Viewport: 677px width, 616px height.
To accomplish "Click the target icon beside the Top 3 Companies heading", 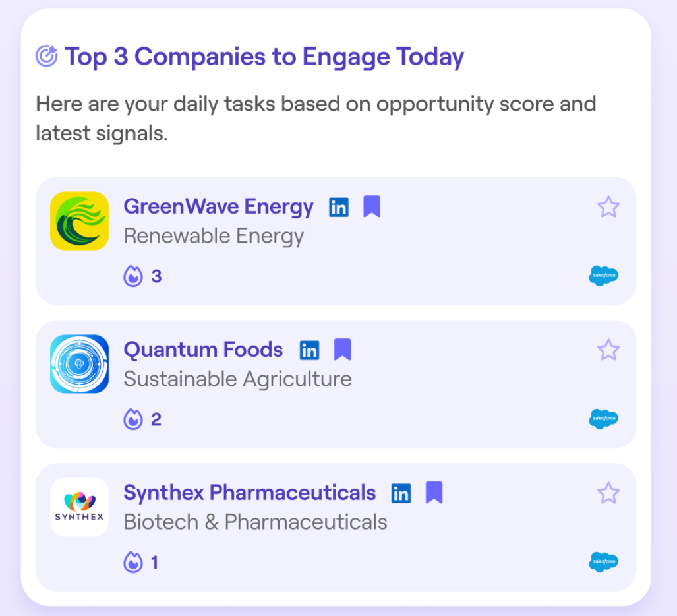I will point(46,55).
